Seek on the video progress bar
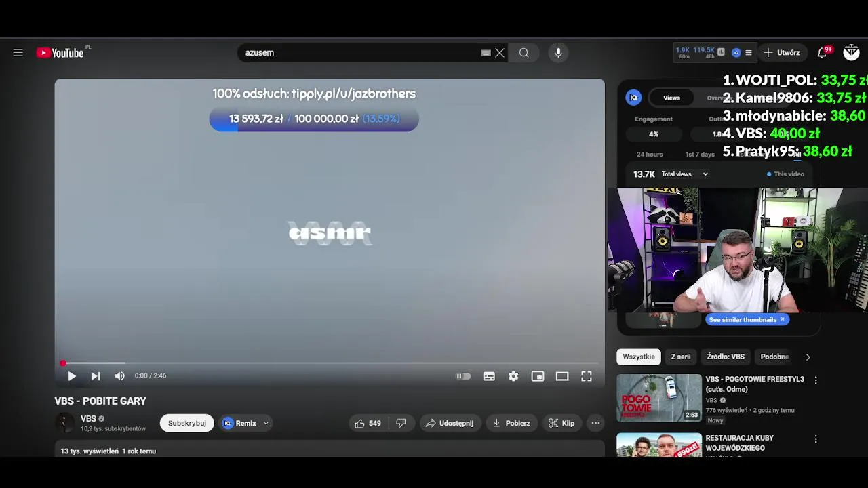The width and height of the screenshot is (868, 488). (x=330, y=363)
